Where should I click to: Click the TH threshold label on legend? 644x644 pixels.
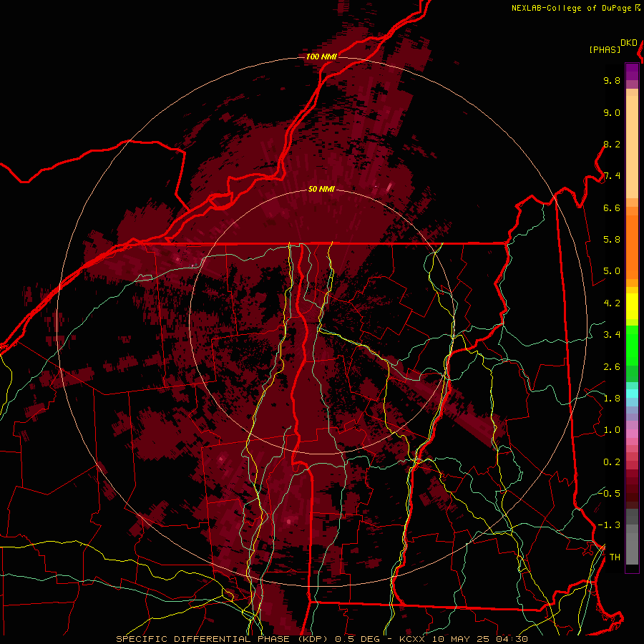pyautogui.click(x=615, y=557)
